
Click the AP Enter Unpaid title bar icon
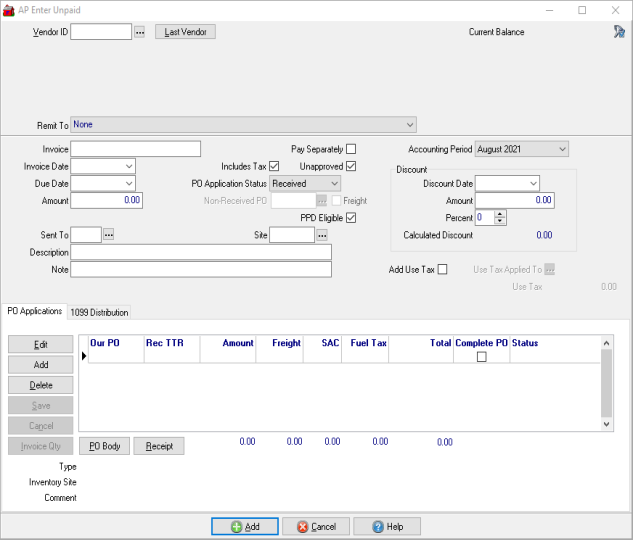(9, 9)
